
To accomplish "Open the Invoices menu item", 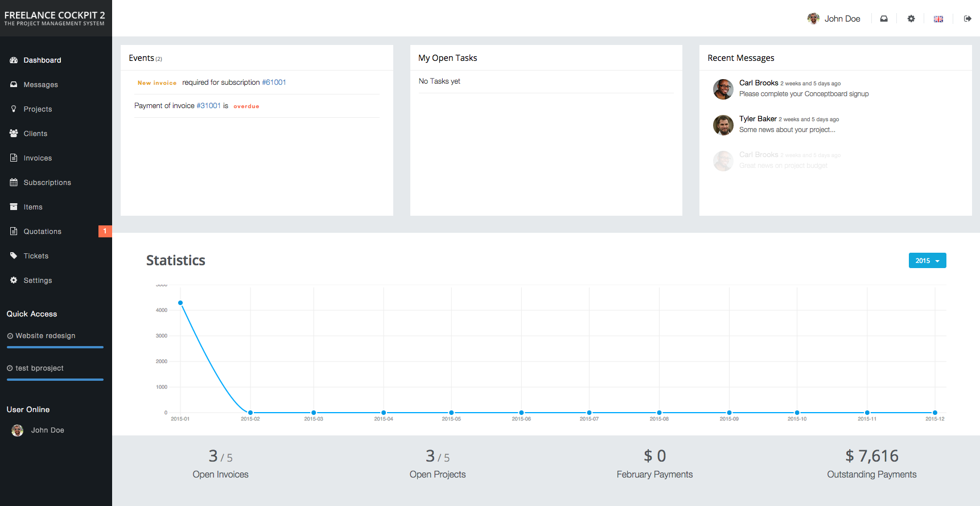I will click(56, 158).
